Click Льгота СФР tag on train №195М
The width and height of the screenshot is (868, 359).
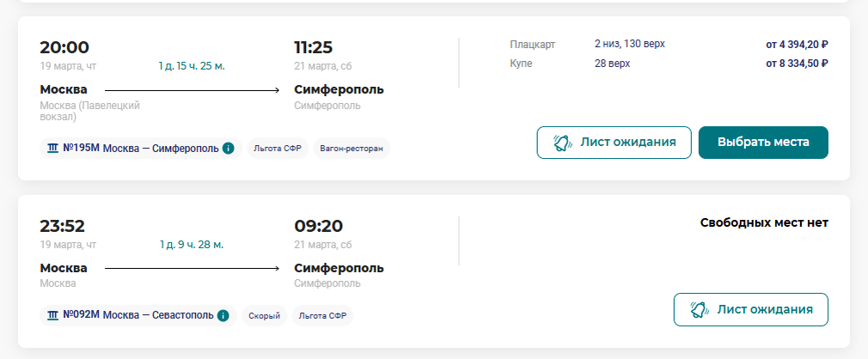(x=278, y=148)
